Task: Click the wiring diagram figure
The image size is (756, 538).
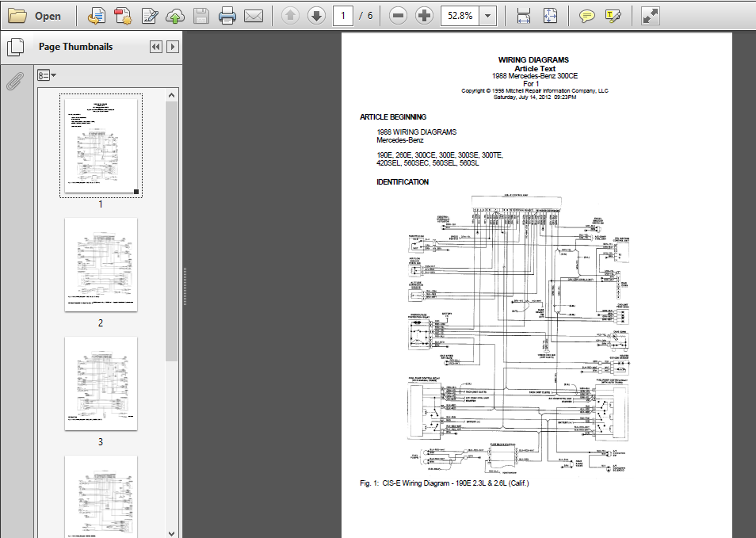Action: pyautogui.click(x=518, y=334)
